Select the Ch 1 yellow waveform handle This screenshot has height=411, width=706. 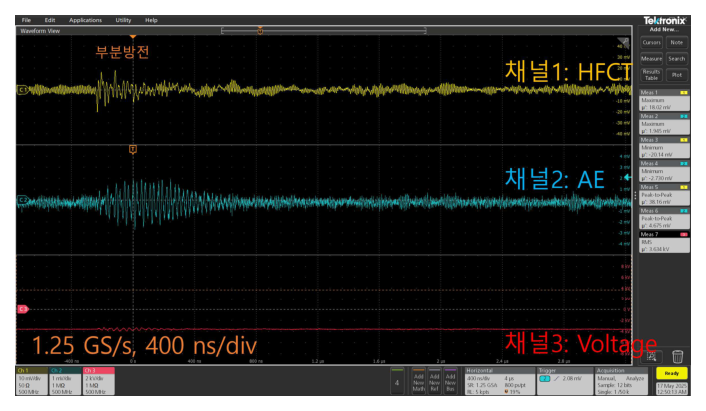(21, 90)
